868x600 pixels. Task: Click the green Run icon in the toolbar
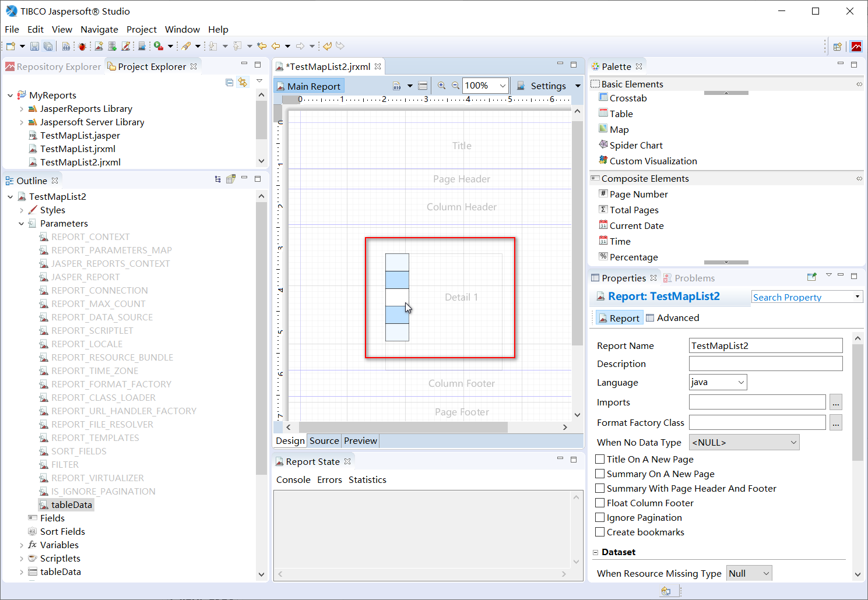click(158, 46)
